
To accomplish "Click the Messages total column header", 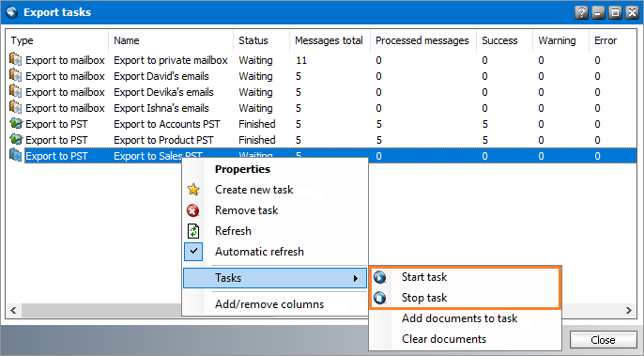I will [330, 40].
